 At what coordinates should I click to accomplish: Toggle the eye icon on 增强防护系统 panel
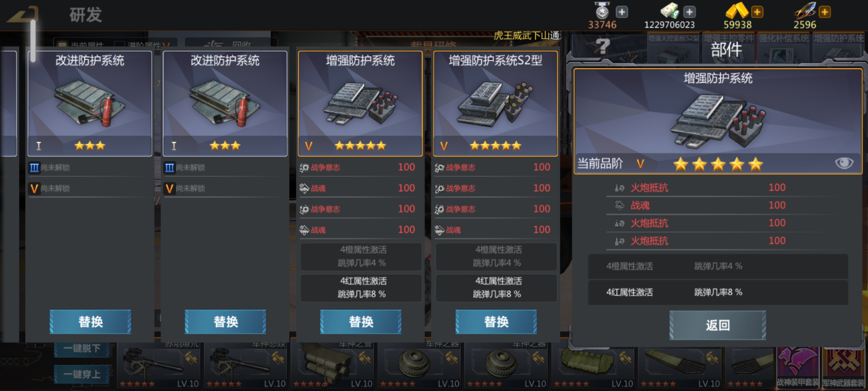(x=844, y=163)
